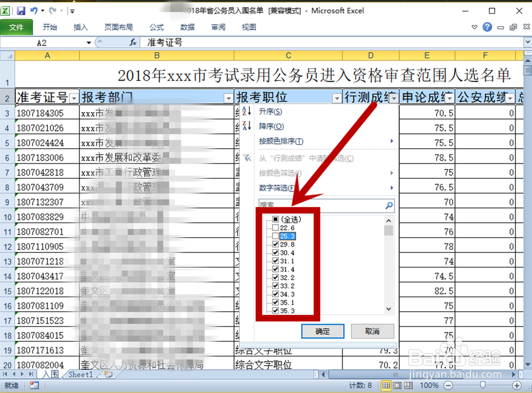Click the 取消 button in filter menu
This screenshot has width=532, height=393.
(x=372, y=331)
